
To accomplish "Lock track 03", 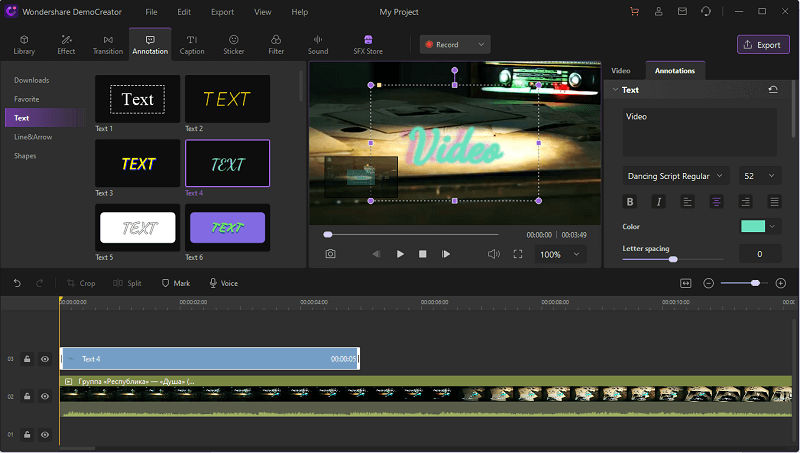I will coord(27,359).
